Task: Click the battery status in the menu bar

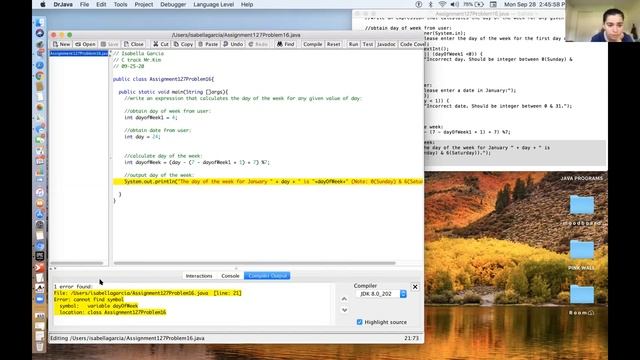Action: 473,4
